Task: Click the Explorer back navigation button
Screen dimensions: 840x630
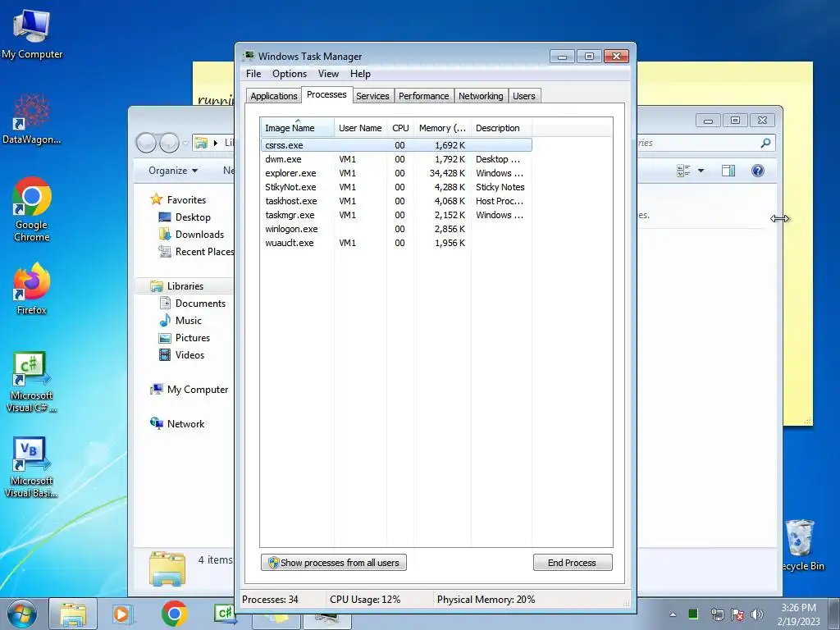Action: coord(146,143)
